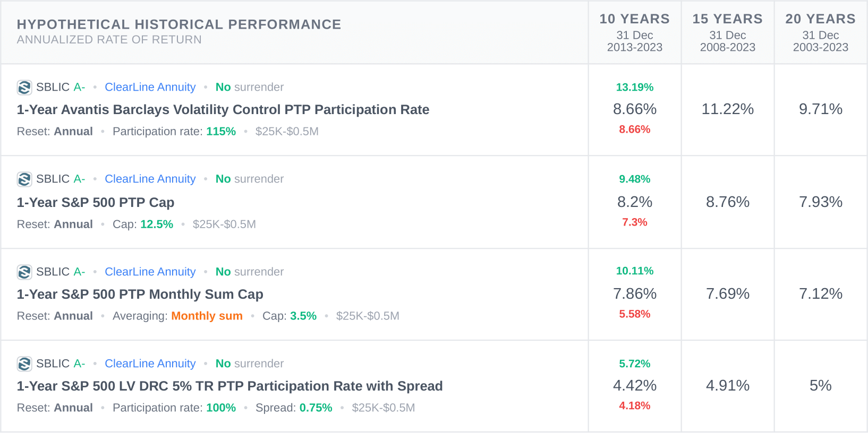Select the 15 YEARS column header

pyautogui.click(x=727, y=19)
